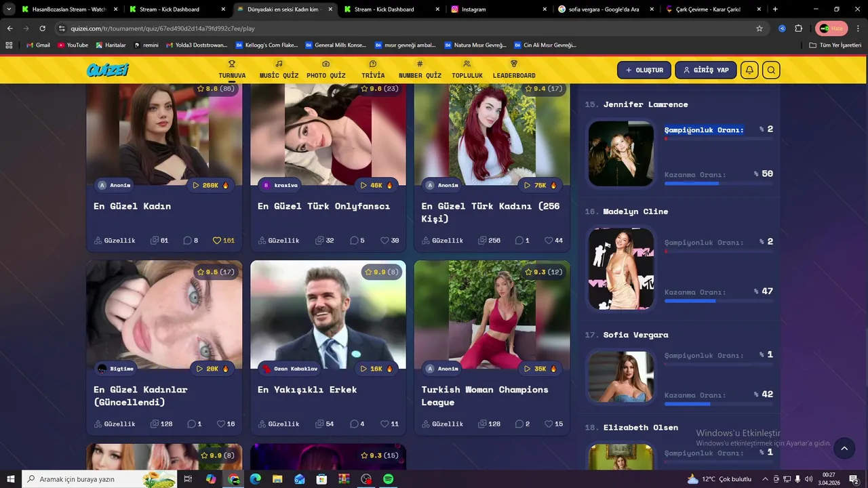Open the site search magnifier icon
868x488 pixels.
tap(771, 70)
